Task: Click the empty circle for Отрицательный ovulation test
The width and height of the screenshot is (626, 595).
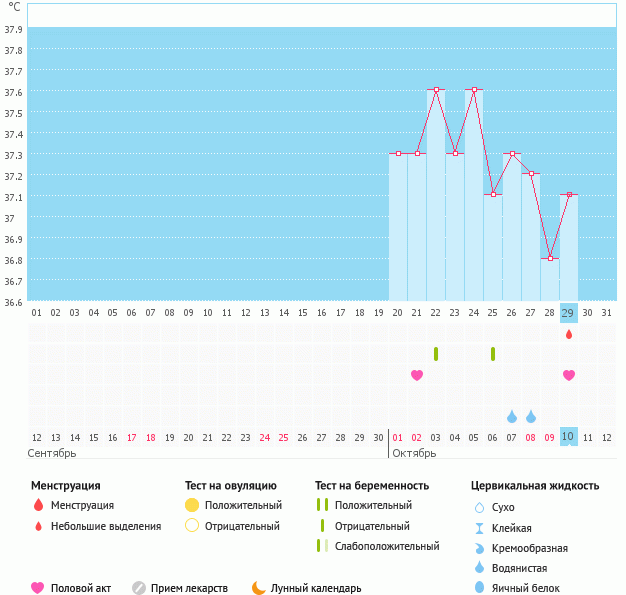Action: pos(193,526)
